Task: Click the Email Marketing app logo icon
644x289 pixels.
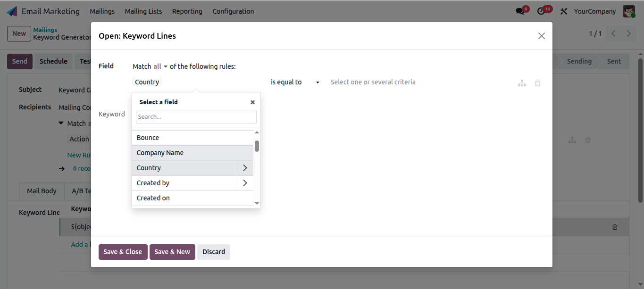Action: point(12,11)
